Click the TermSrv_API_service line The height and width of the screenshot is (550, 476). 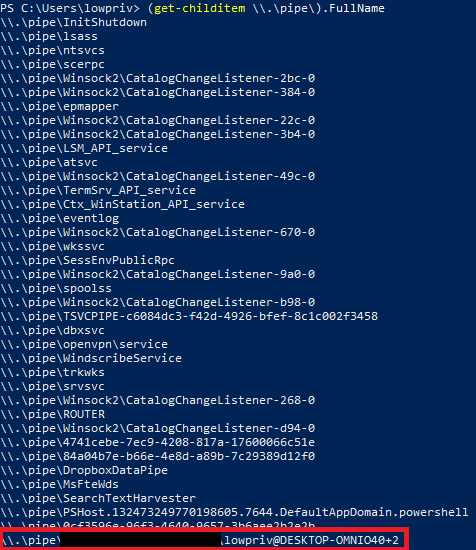pos(98,190)
